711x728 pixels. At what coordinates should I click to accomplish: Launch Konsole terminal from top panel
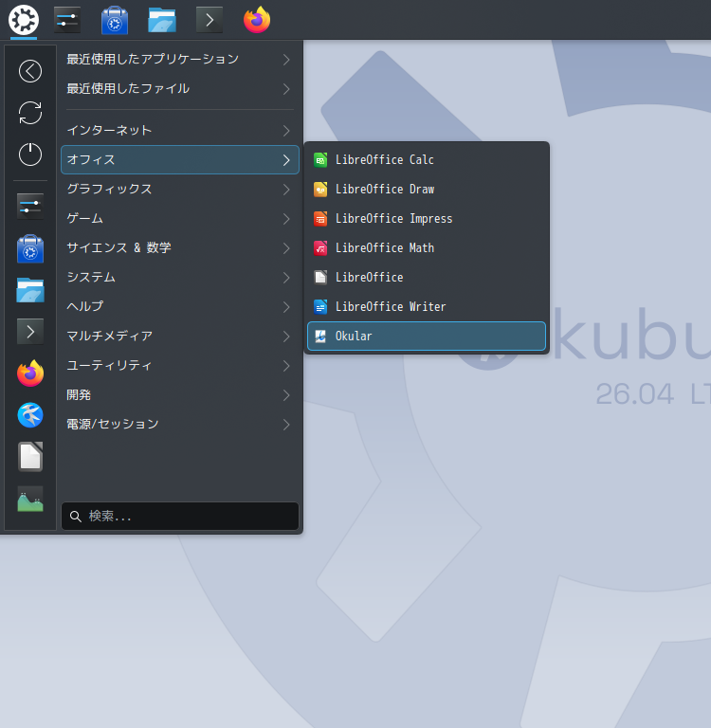point(210,20)
